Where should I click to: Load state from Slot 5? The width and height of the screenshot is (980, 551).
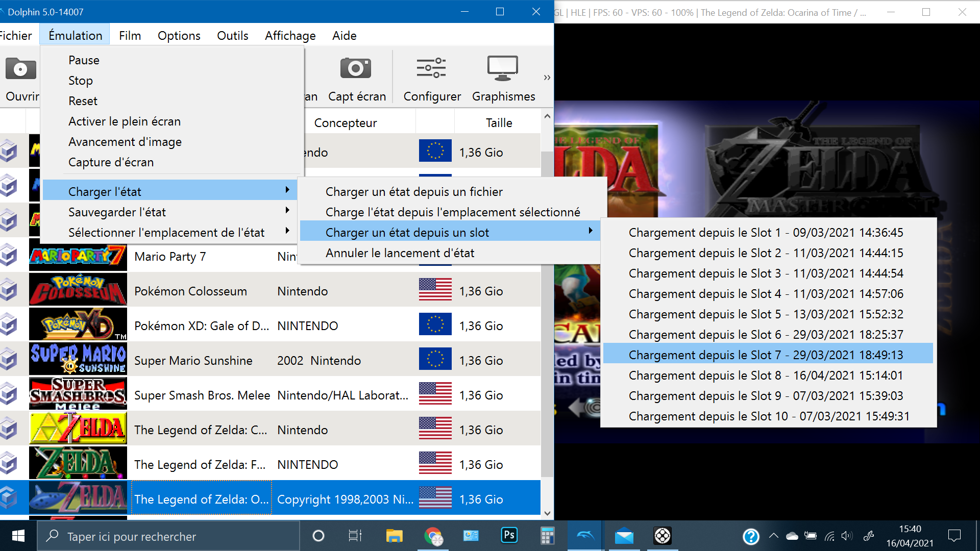coord(768,314)
